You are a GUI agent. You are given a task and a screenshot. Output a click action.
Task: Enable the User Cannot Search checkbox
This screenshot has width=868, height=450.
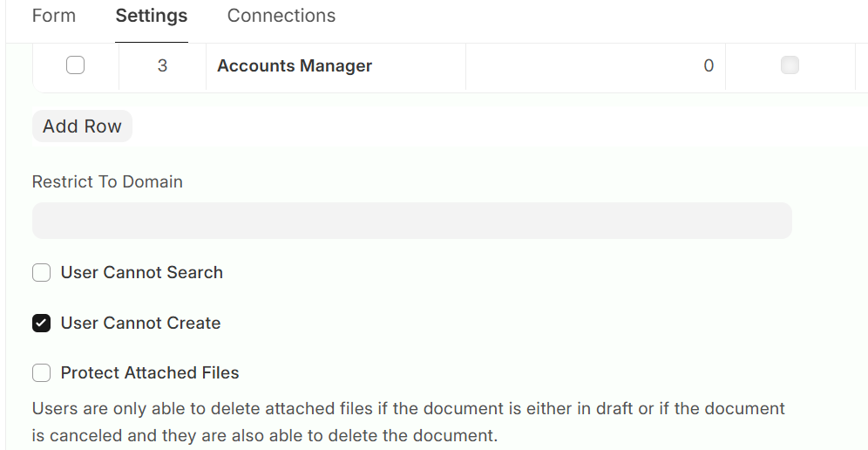(42, 273)
